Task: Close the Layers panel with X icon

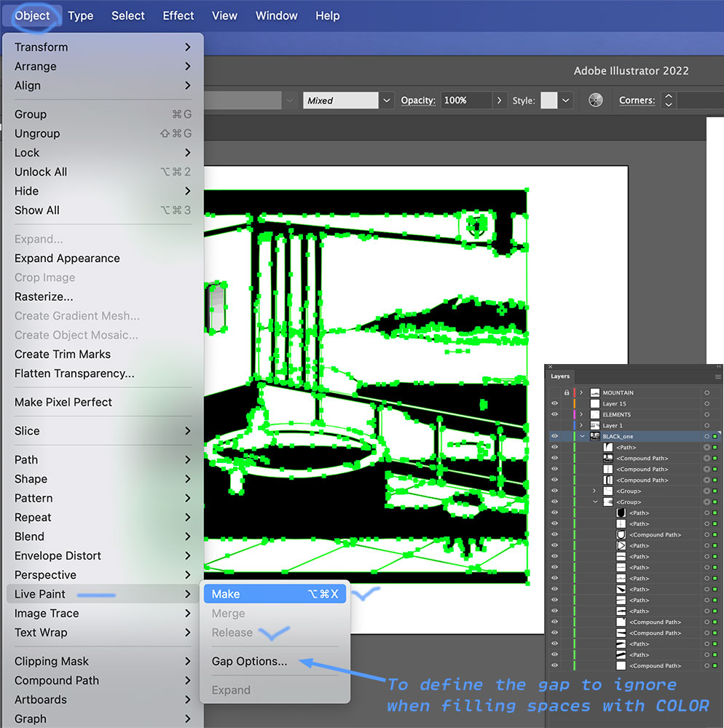Action: (x=551, y=367)
